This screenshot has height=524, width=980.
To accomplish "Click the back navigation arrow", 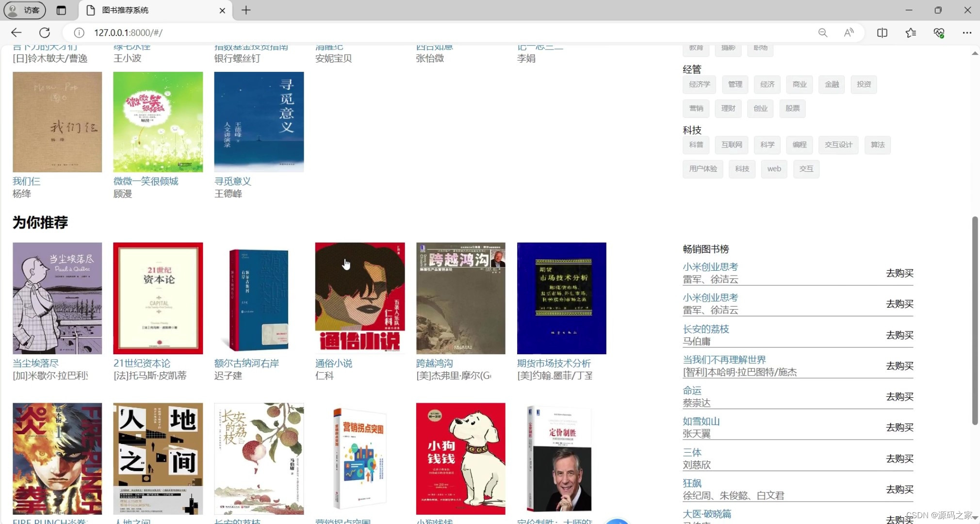I will click(16, 33).
